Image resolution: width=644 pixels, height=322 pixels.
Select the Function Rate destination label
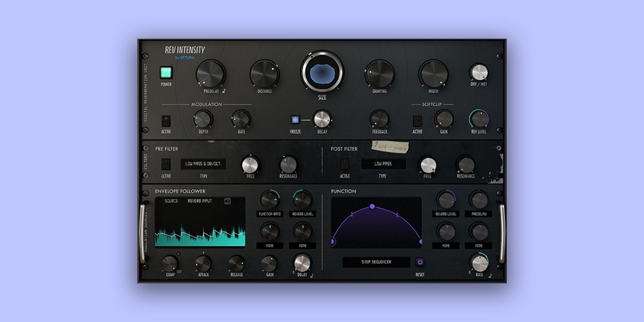(269, 214)
